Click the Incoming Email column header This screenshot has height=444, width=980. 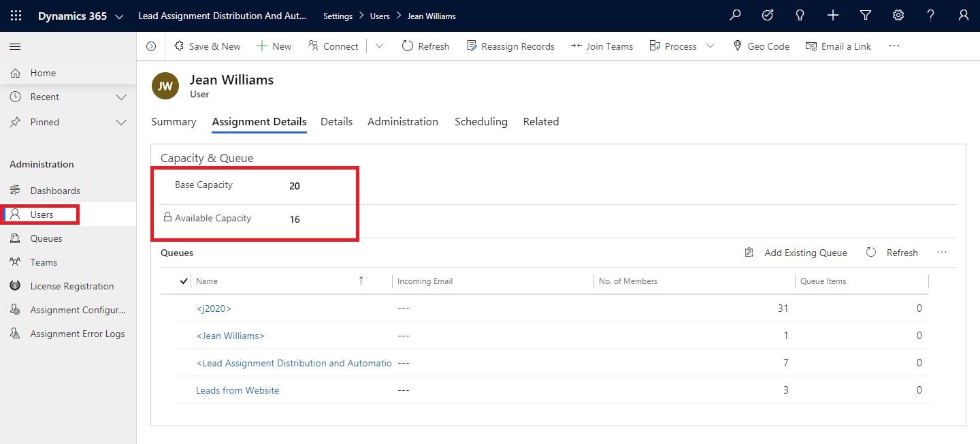click(x=425, y=281)
